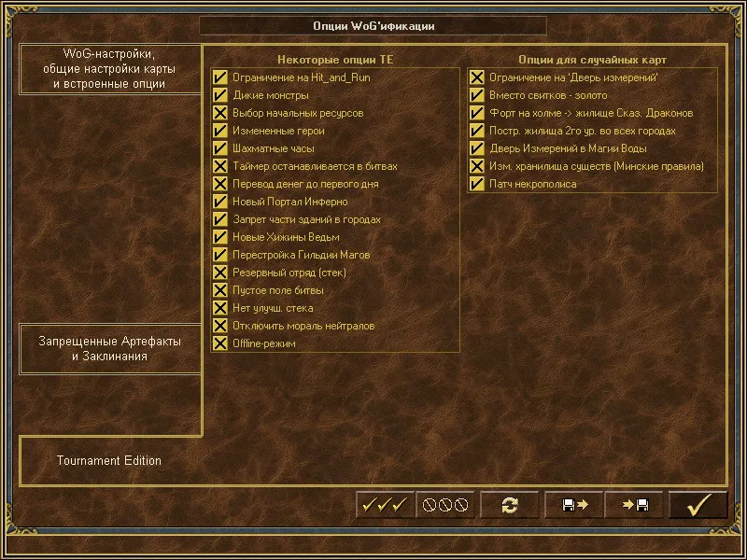The height and width of the screenshot is (560, 747).
Task: Click the arrow-to-floppy load settings icon
Action: 634,505
